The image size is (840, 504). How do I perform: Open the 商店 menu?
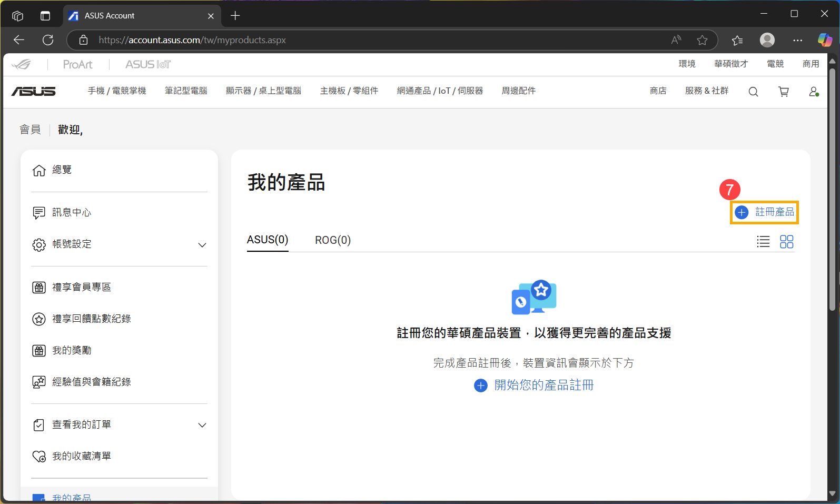(658, 91)
